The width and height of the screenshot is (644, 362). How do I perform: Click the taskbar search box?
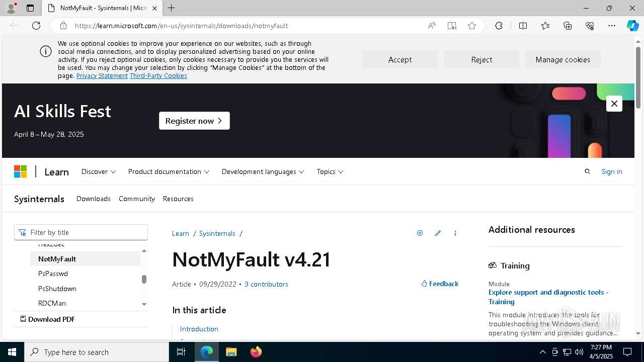pos(97,352)
